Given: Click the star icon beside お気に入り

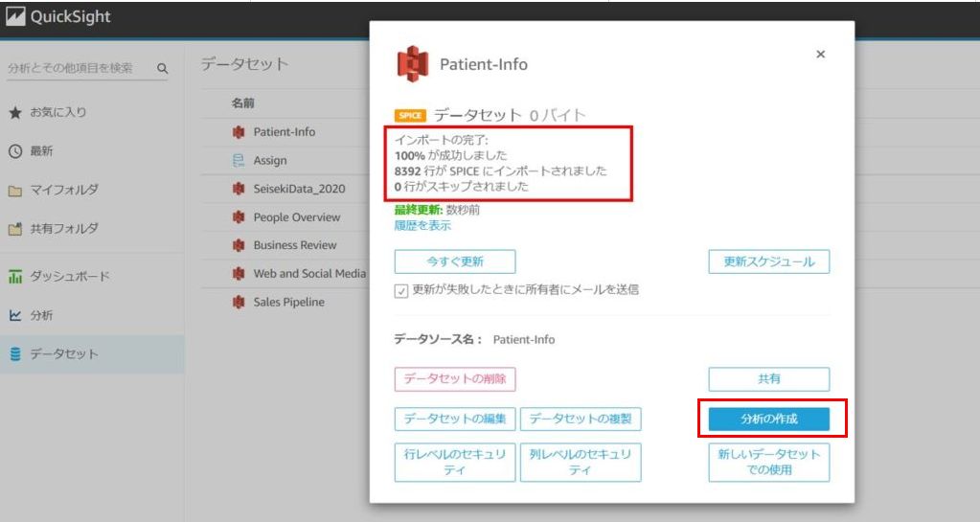Looking at the screenshot, I should 15,112.
